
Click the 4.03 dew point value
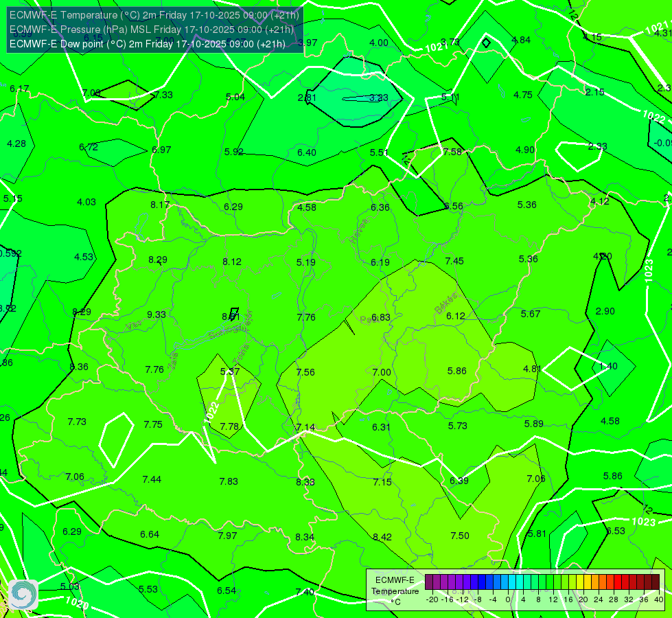(x=86, y=202)
